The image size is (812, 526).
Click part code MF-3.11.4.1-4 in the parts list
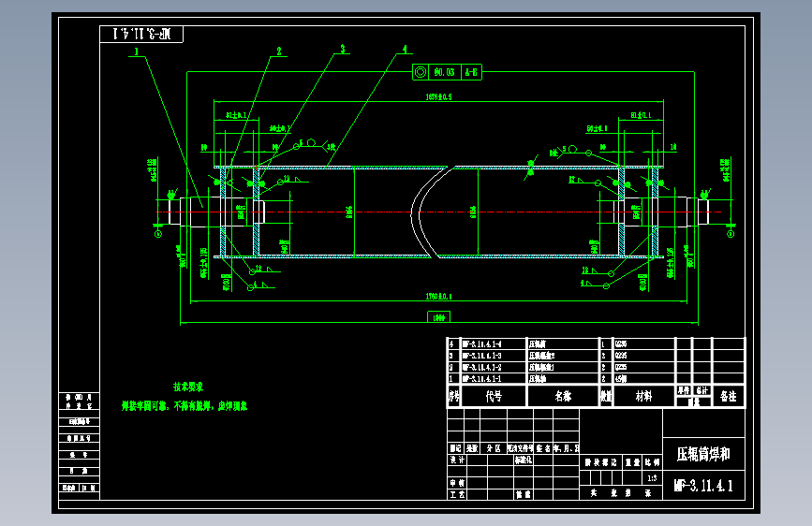(x=481, y=343)
